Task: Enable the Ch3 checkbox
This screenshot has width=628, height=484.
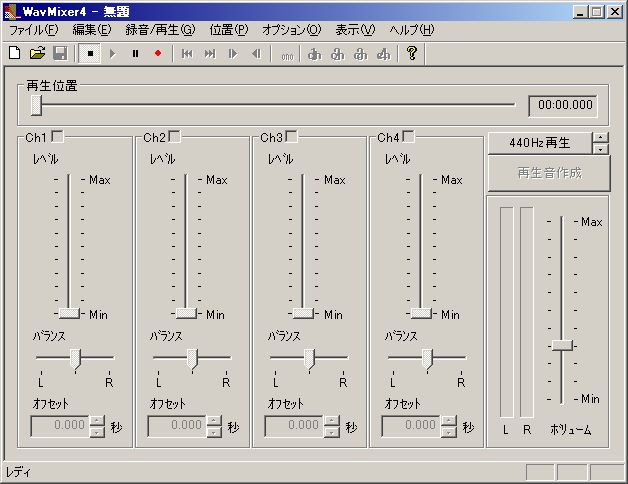Action: (292, 137)
